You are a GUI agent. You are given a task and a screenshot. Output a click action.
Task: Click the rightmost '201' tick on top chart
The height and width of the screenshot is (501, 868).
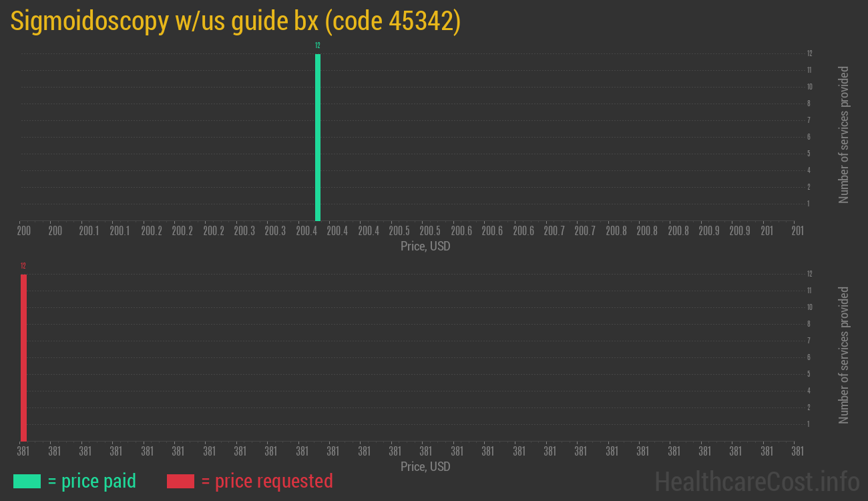pos(797,230)
